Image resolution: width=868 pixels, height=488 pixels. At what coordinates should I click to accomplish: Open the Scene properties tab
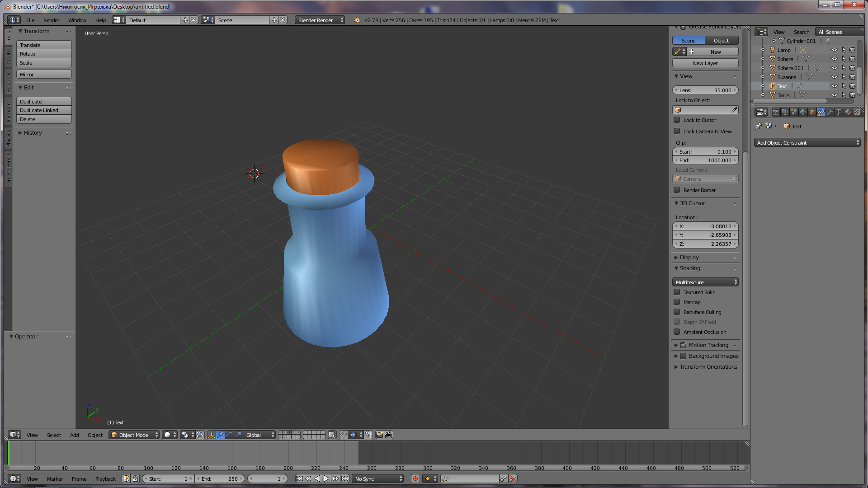794,112
